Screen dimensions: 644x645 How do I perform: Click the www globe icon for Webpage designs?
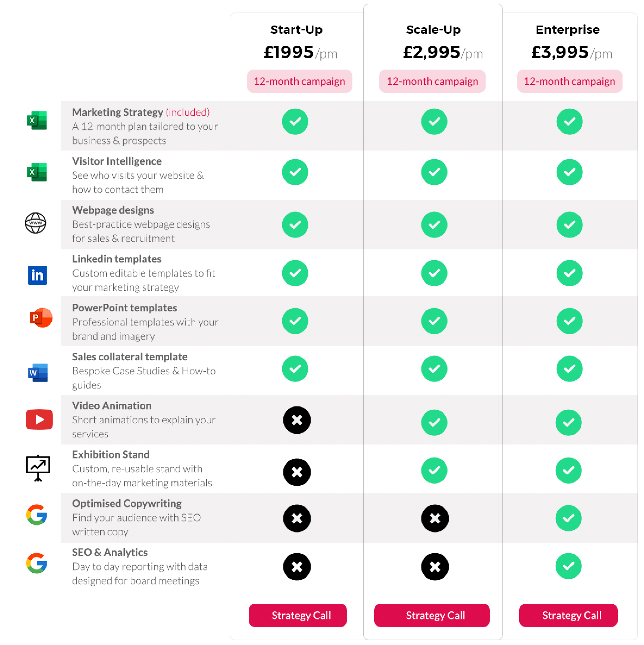pos(36,223)
